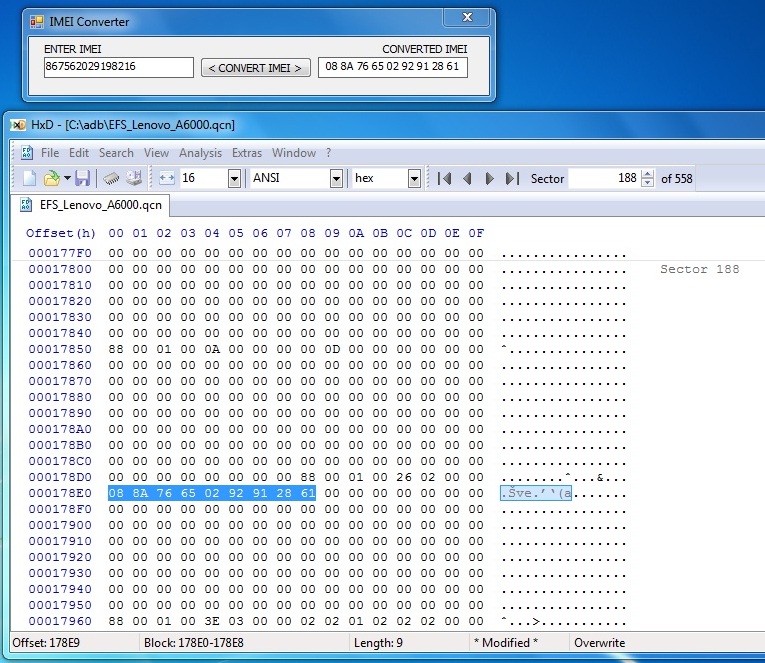Go to next sector arrow
The height and width of the screenshot is (663, 765).
[489, 179]
